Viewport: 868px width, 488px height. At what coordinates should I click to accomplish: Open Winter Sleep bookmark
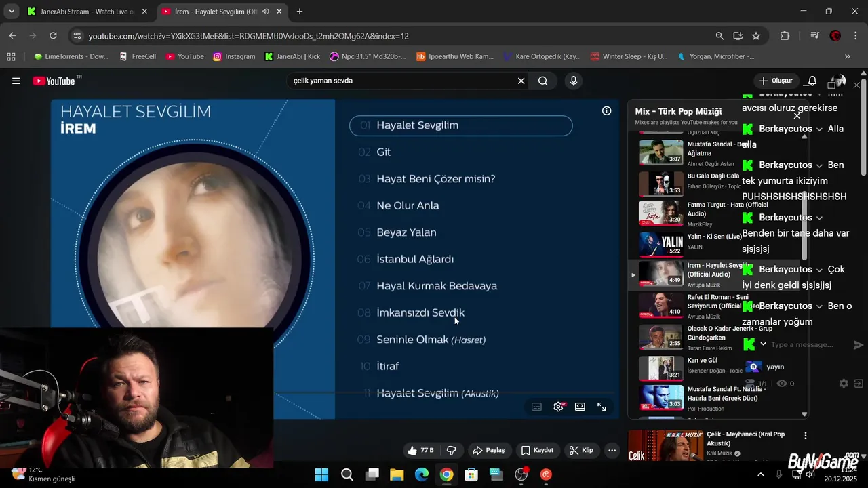(629, 56)
